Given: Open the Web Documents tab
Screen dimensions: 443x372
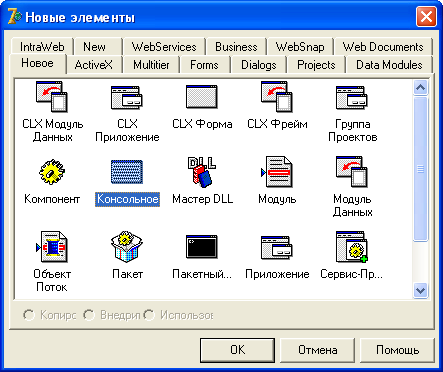Looking at the screenshot, I should click(x=383, y=47).
